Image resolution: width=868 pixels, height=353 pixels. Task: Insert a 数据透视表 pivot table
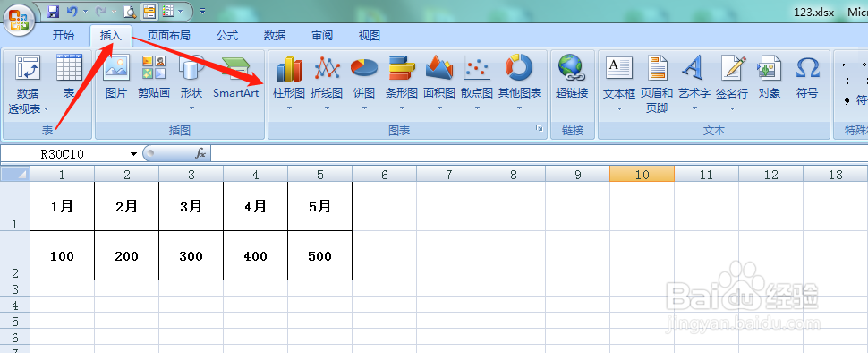tap(28, 84)
